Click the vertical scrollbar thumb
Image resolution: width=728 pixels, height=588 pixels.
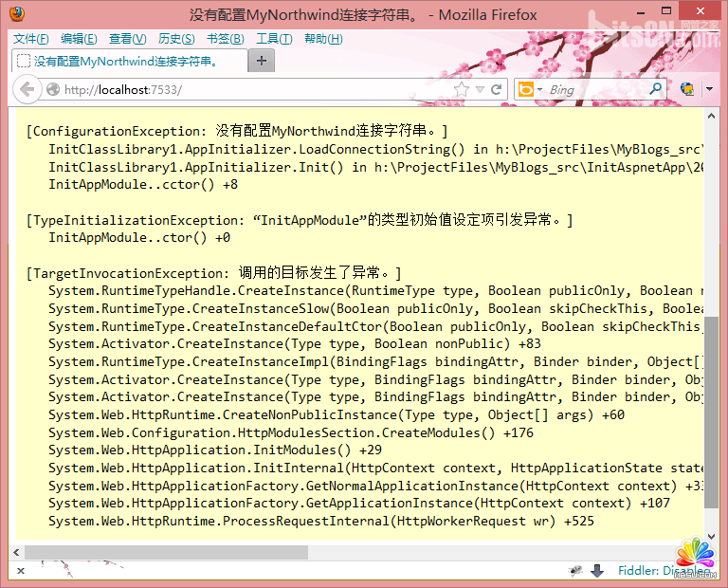[x=711, y=412]
